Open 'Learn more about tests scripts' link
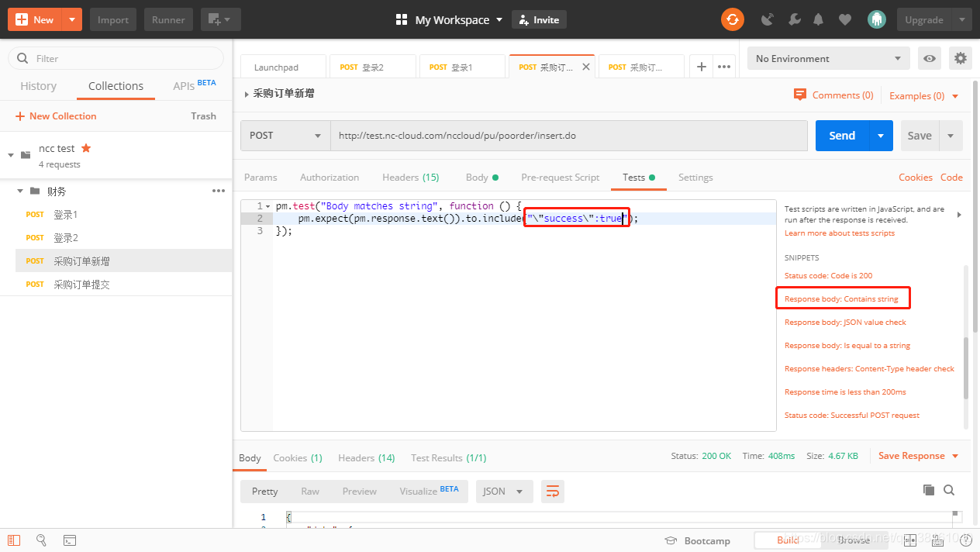 click(840, 233)
